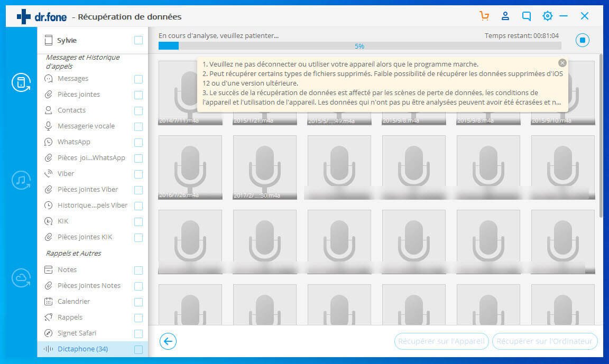Open the feedback chat icon
Viewport: 609px width, 364px height.
(526, 16)
